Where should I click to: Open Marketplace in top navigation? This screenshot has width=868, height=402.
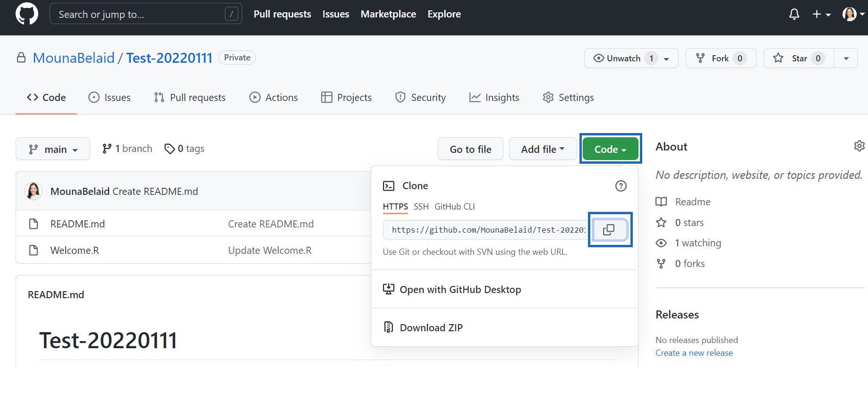[x=388, y=14]
